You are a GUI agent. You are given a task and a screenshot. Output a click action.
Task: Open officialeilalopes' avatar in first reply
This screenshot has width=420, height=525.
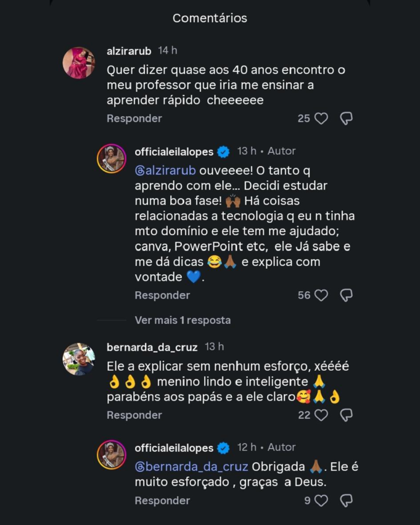click(111, 158)
